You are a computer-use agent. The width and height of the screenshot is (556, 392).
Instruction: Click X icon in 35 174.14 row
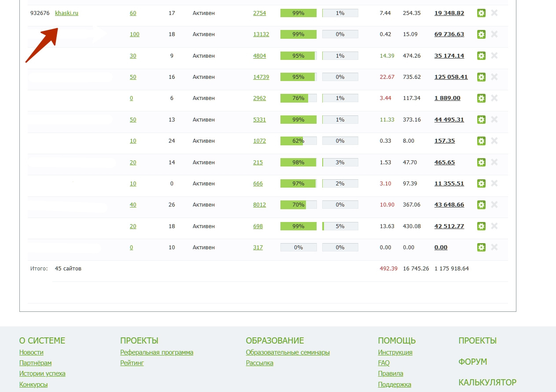[494, 55]
